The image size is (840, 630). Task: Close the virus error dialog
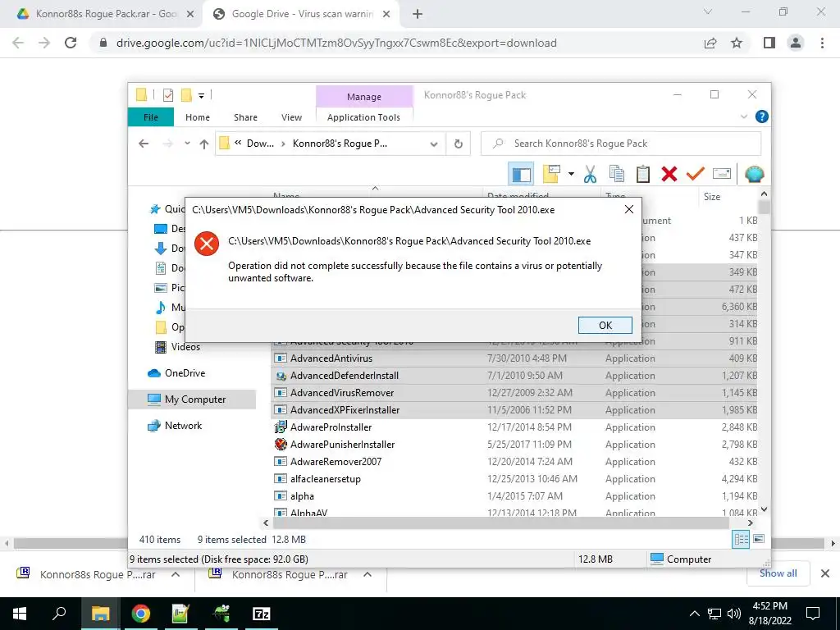point(629,209)
